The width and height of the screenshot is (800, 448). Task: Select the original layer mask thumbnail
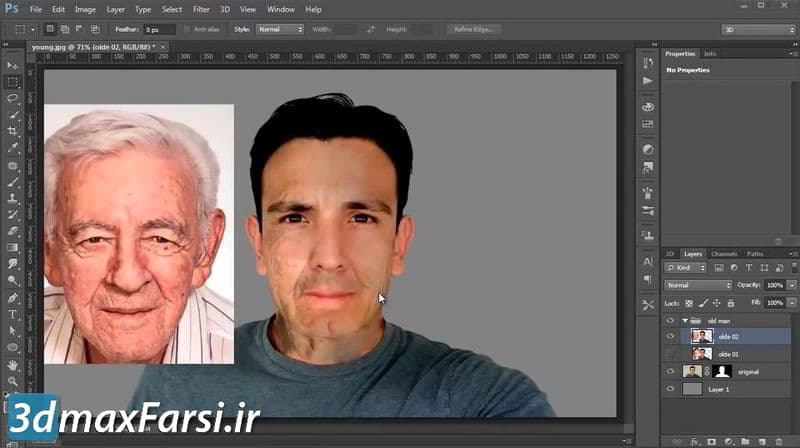tap(721, 371)
